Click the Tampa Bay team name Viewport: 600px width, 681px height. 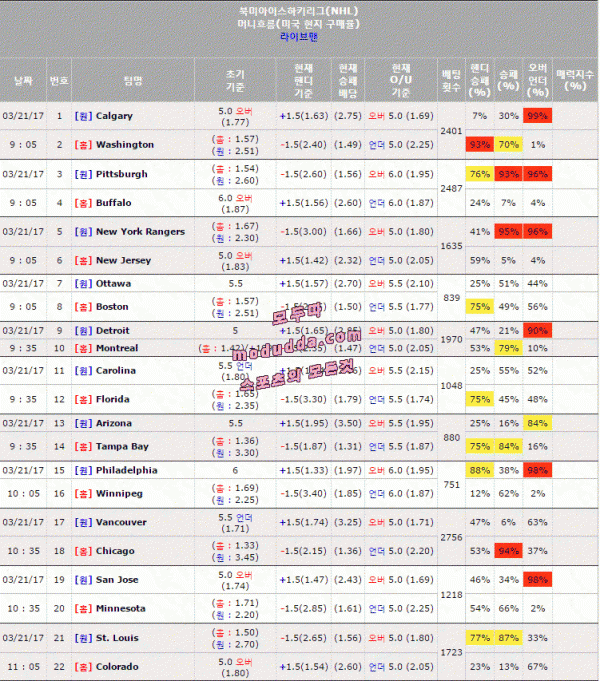tap(122, 446)
